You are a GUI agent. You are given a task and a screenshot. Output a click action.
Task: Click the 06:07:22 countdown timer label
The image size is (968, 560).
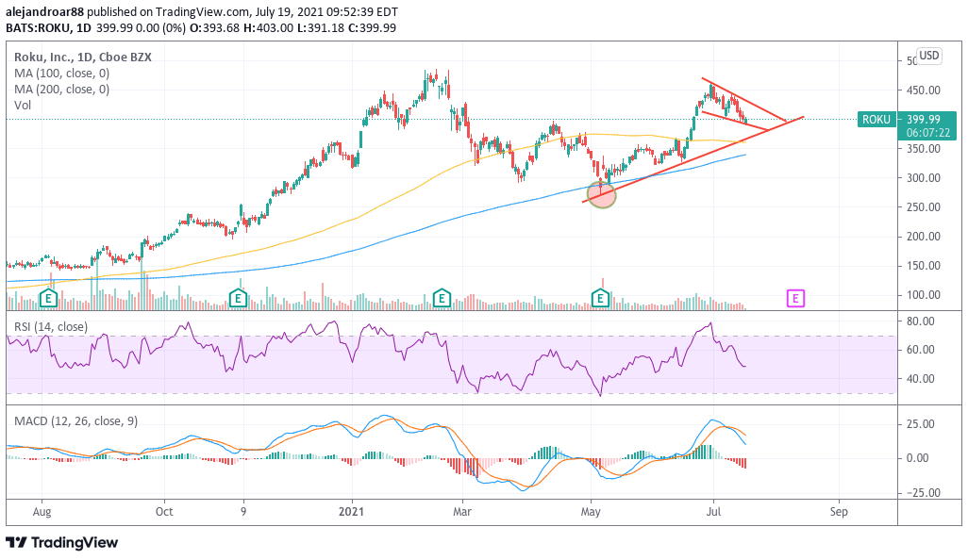click(927, 133)
